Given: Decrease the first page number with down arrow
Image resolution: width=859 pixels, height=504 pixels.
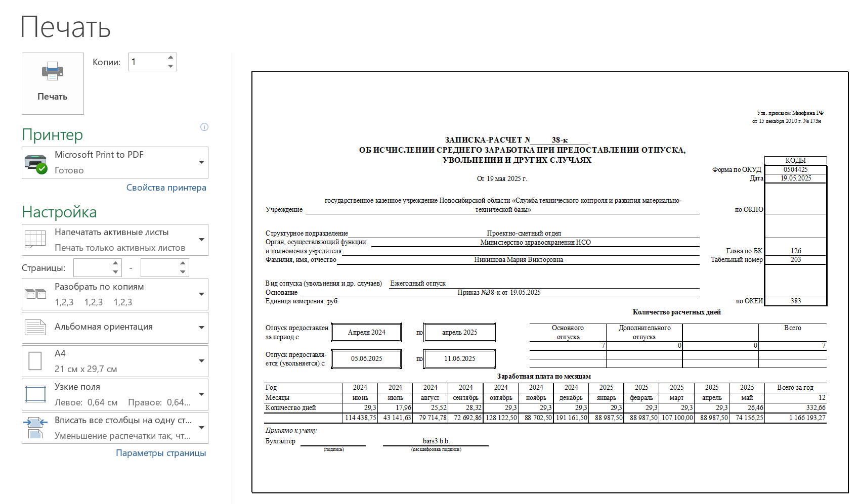Looking at the screenshot, I should 116,272.
